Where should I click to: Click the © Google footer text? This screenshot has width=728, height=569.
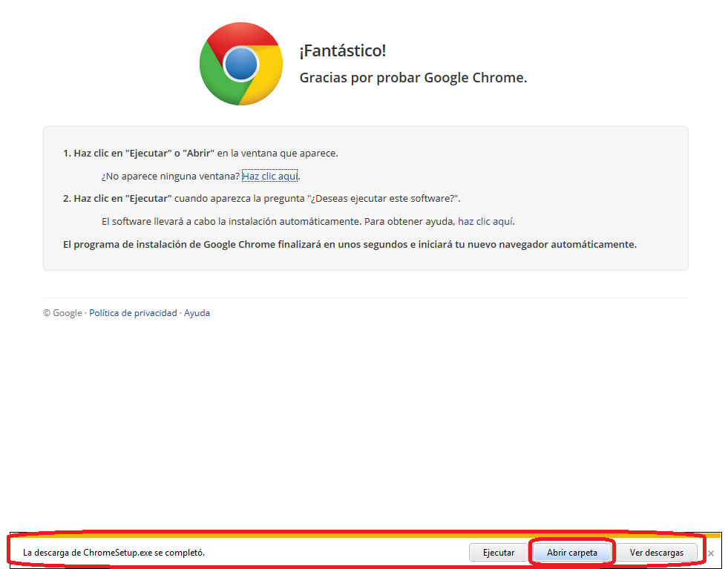(x=62, y=313)
